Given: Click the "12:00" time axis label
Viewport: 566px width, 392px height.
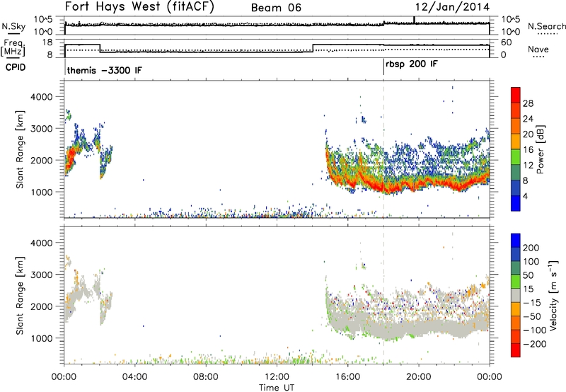Looking at the screenshot, I should [277, 376].
